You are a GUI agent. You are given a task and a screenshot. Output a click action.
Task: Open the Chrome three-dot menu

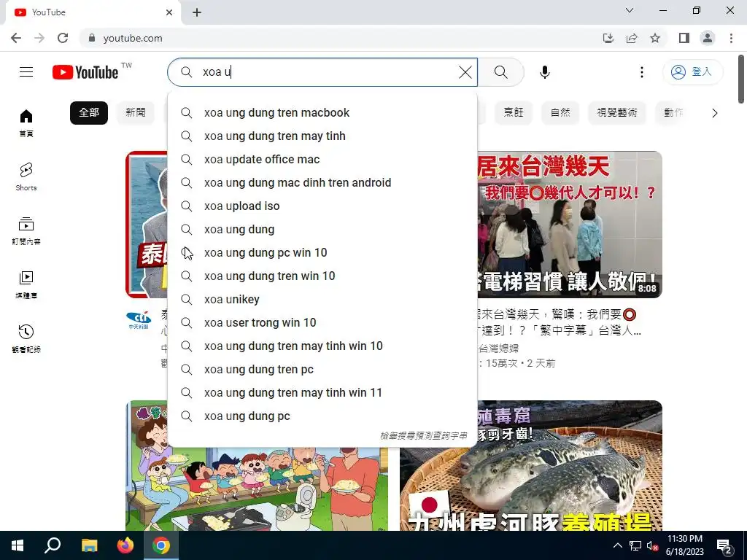pyautogui.click(x=731, y=38)
